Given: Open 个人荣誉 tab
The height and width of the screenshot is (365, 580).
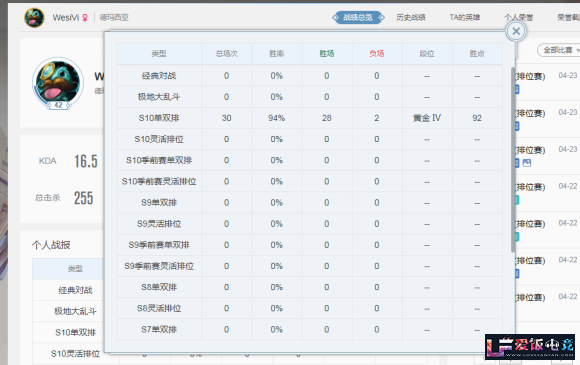Looking at the screenshot, I should coord(518,17).
